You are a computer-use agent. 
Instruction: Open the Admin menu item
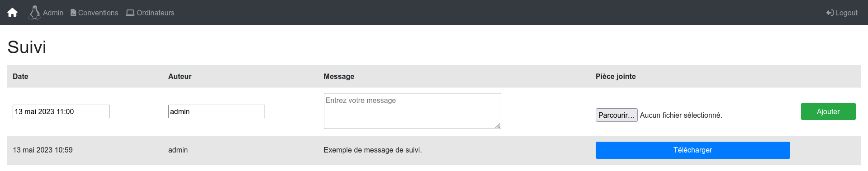46,13
